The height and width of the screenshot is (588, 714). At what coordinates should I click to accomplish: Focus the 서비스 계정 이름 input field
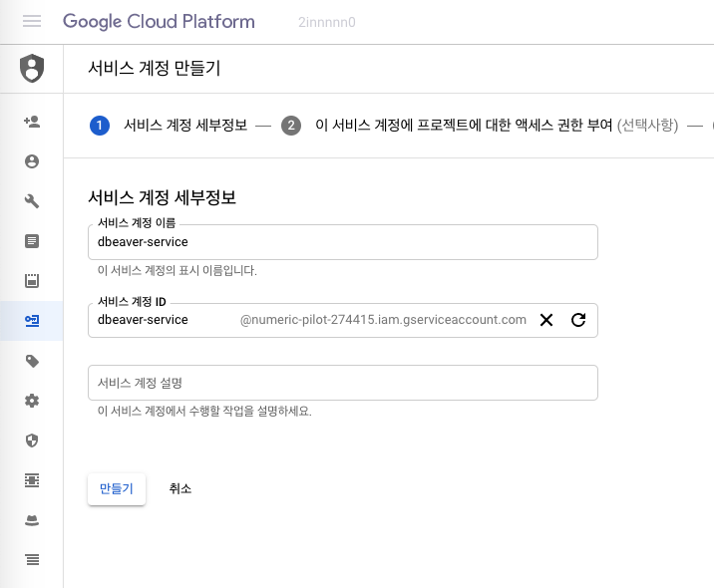click(x=342, y=242)
